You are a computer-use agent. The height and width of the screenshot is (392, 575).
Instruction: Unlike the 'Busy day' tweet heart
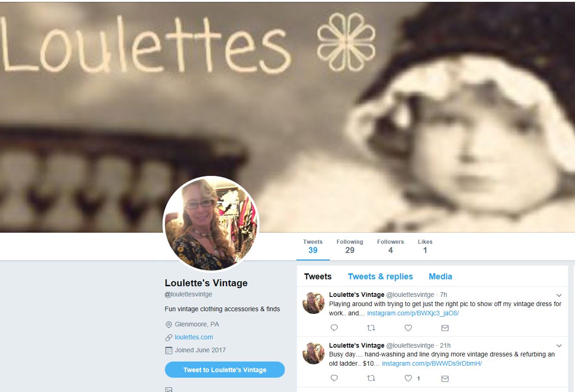pyautogui.click(x=408, y=378)
